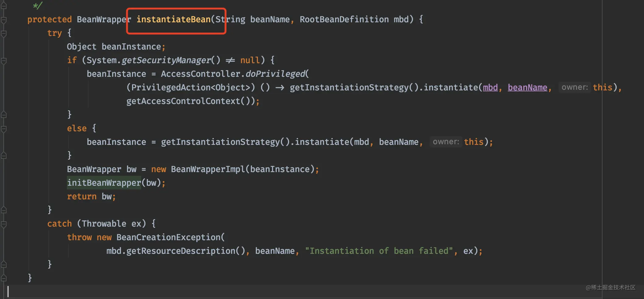Collapse the try block fold marker
644x299 pixels.
(x=4, y=34)
